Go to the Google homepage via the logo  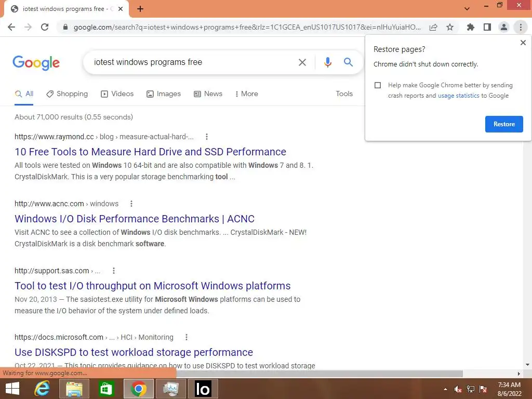[36, 63]
